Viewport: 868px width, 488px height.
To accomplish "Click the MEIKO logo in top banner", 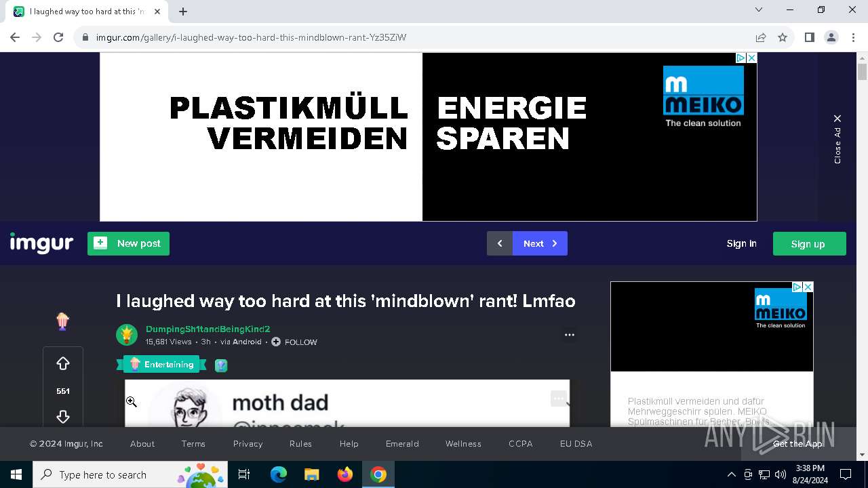I will (703, 96).
